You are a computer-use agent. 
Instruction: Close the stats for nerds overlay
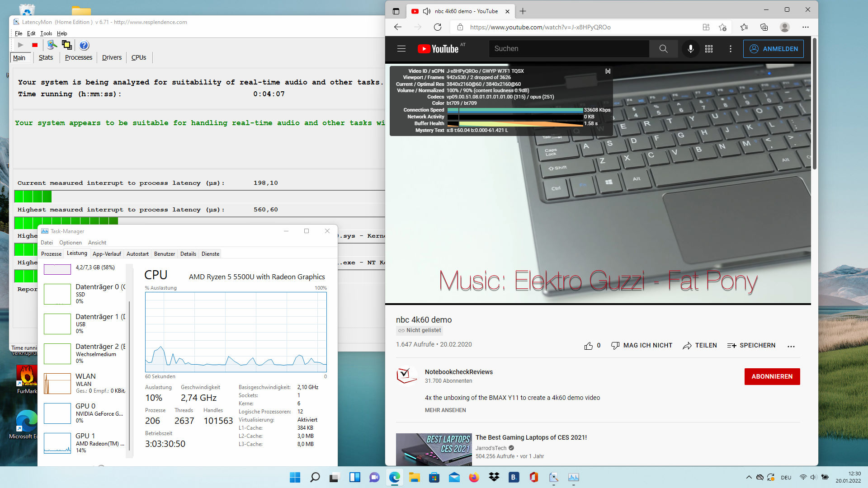point(608,71)
